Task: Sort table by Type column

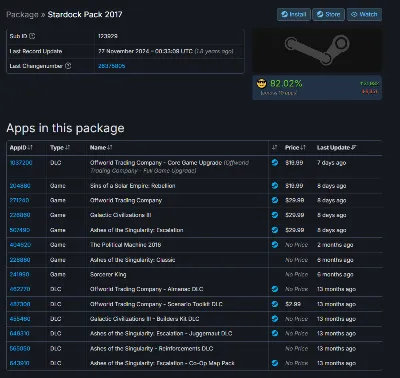Action: [x=60, y=148]
